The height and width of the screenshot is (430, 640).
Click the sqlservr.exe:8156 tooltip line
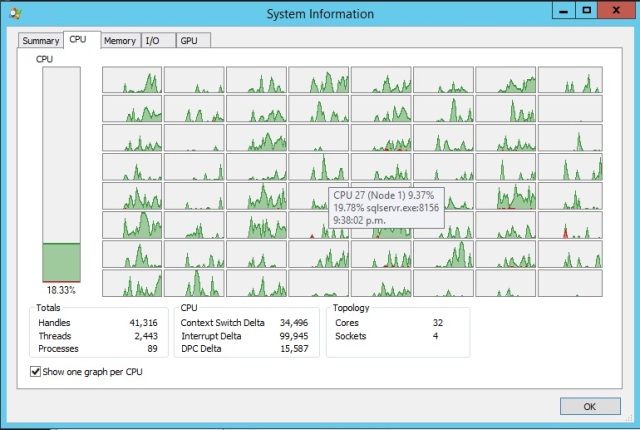pyautogui.click(x=386, y=208)
